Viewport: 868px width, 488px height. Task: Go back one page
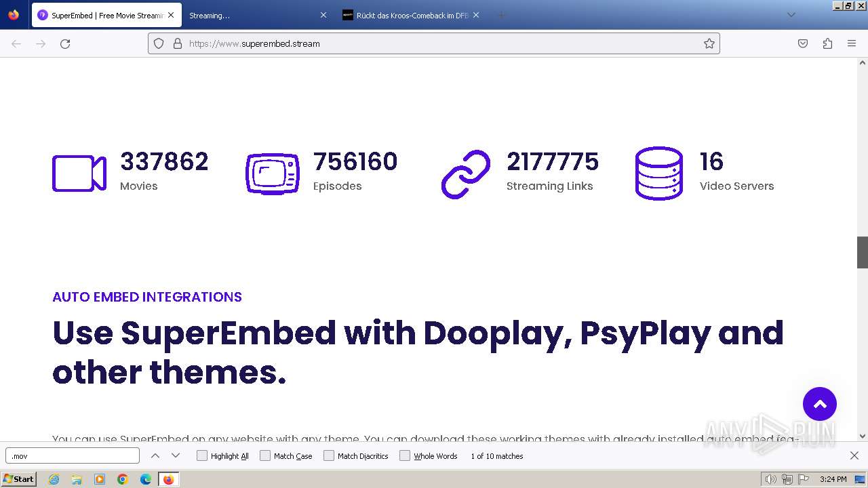click(16, 43)
